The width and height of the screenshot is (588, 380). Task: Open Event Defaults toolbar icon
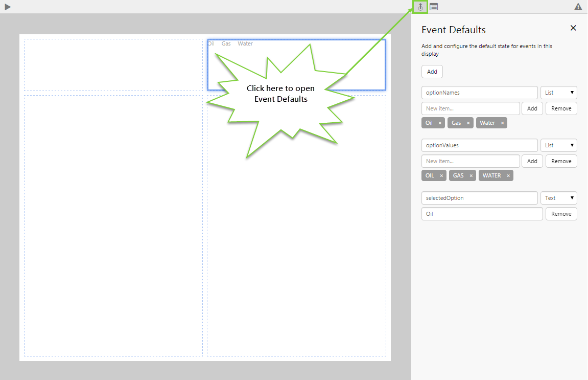(420, 7)
